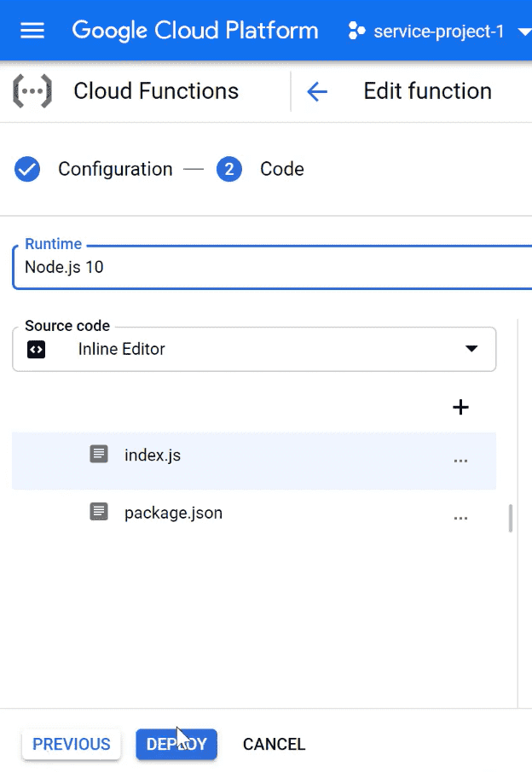Open the Runtime Node.js 10 dropdown

pyautogui.click(x=273, y=267)
